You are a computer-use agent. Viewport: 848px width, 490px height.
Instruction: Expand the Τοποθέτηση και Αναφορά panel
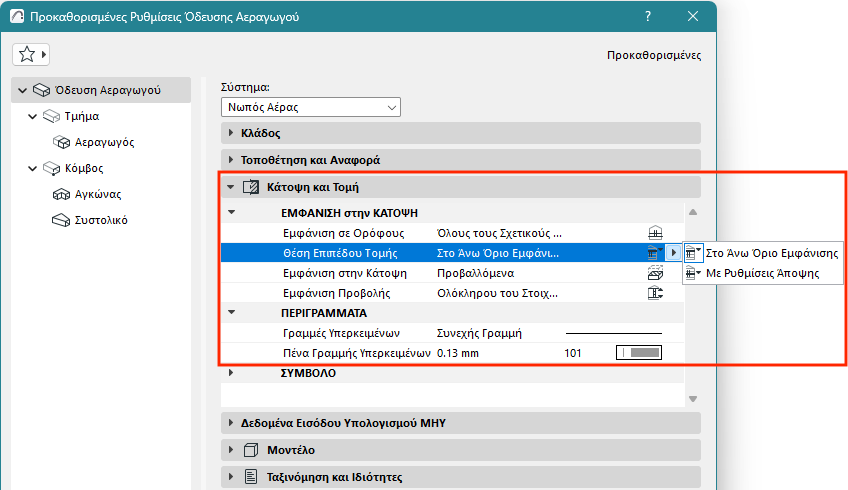click(231, 160)
